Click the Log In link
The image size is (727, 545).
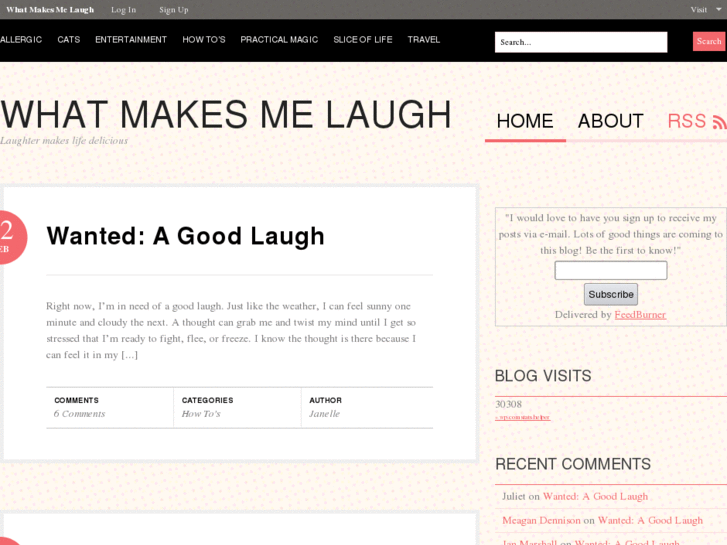(x=123, y=10)
